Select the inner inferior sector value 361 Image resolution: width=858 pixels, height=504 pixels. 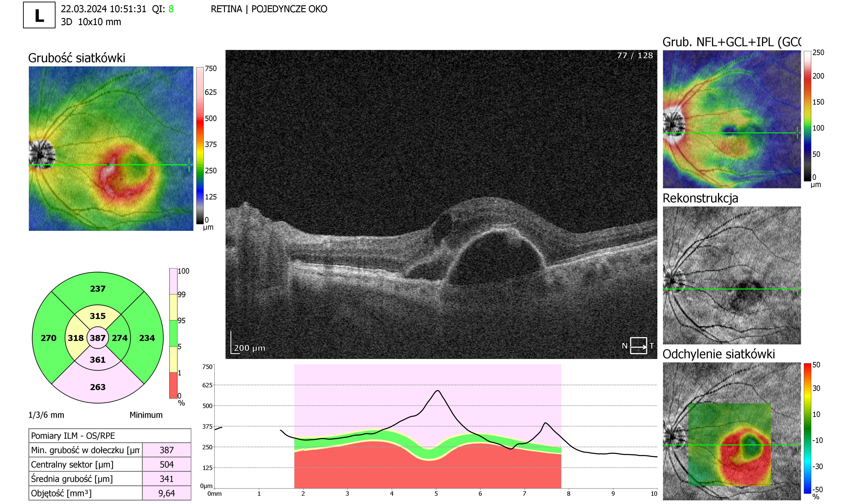click(x=98, y=360)
